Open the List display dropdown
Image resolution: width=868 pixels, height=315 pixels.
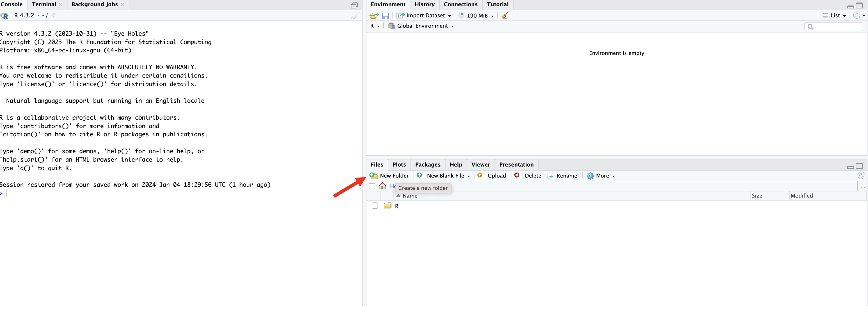(835, 16)
